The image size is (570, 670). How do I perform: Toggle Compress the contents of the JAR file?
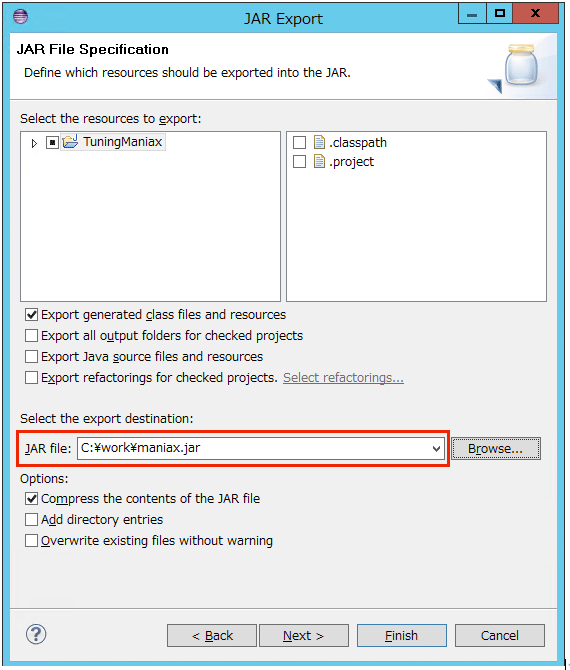tap(31, 498)
